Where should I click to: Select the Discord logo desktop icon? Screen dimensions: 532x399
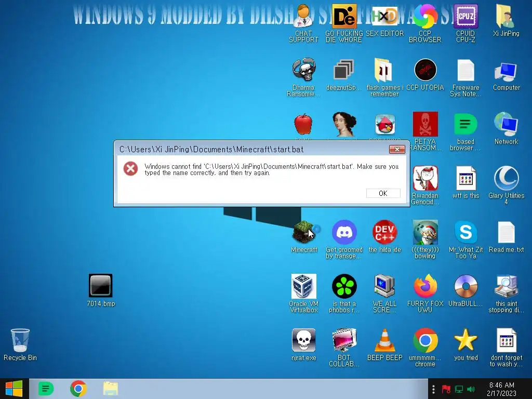click(344, 232)
